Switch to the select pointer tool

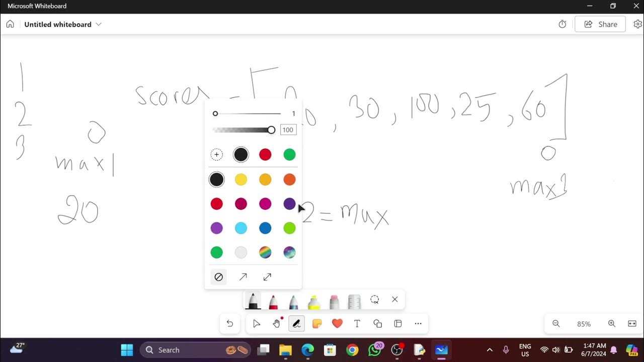pos(257,324)
